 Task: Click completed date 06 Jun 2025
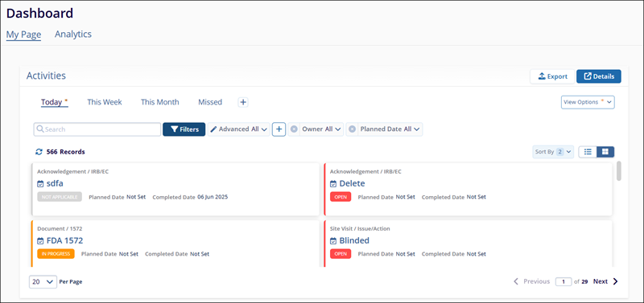pyautogui.click(x=213, y=197)
